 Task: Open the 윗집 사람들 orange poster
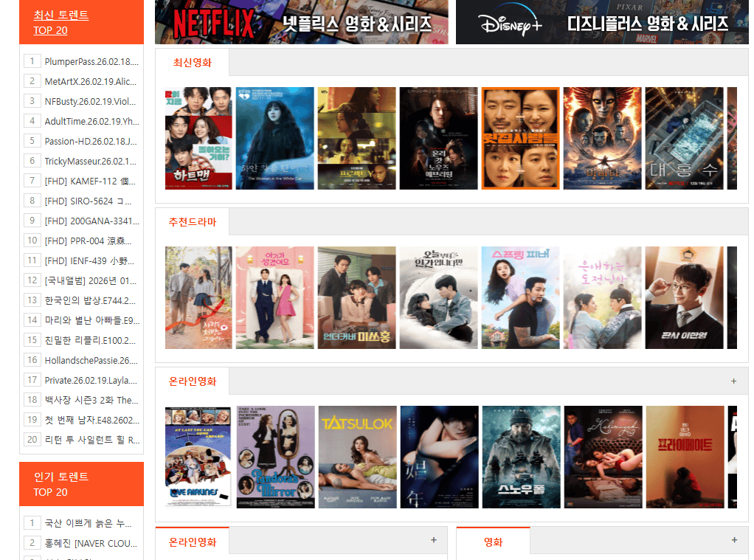tap(520, 138)
